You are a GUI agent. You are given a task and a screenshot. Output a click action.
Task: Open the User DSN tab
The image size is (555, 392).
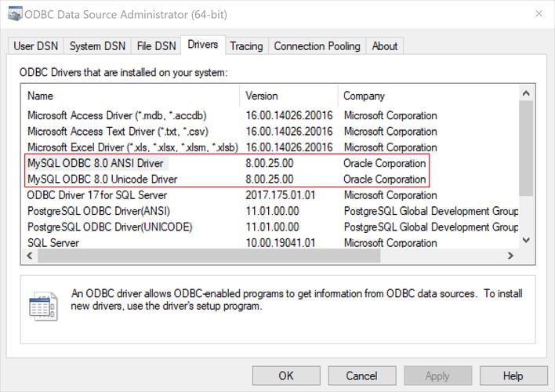tap(35, 46)
